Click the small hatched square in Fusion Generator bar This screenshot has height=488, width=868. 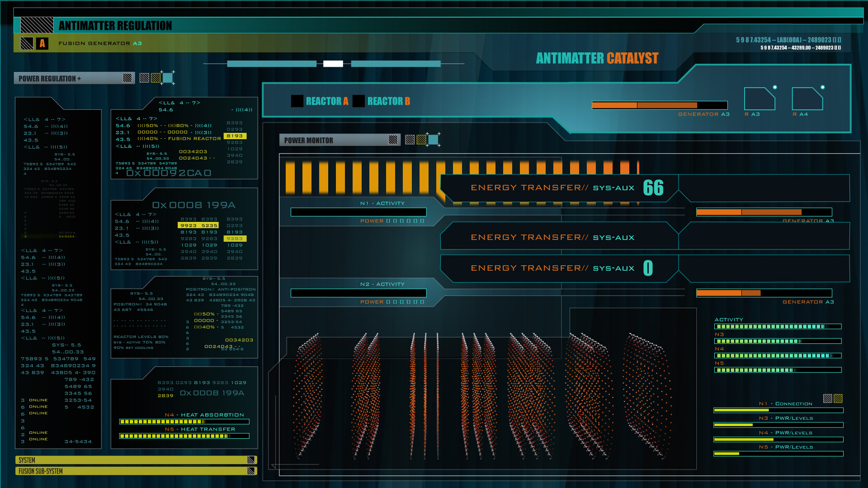tap(27, 43)
